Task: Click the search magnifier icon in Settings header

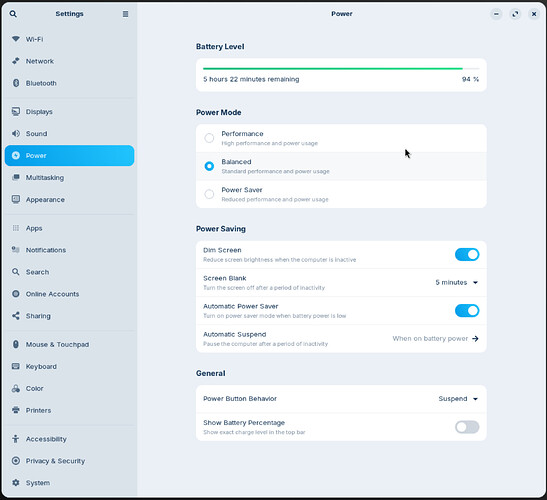Action: click(x=13, y=14)
